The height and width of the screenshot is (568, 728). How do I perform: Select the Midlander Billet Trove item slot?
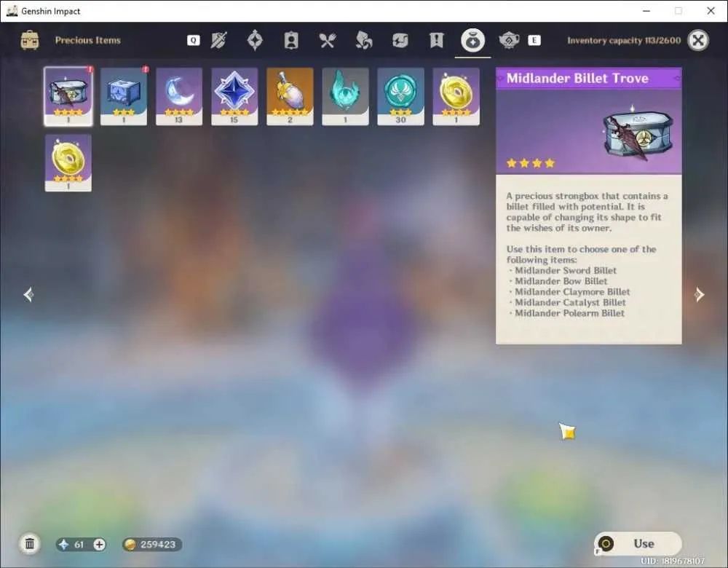[68, 97]
